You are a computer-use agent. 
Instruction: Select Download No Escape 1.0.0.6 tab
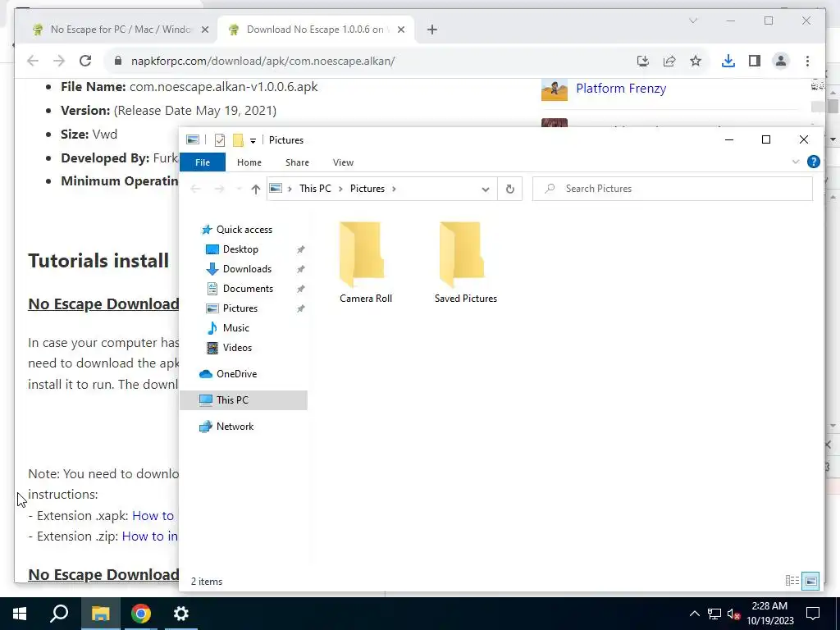tap(315, 30)
